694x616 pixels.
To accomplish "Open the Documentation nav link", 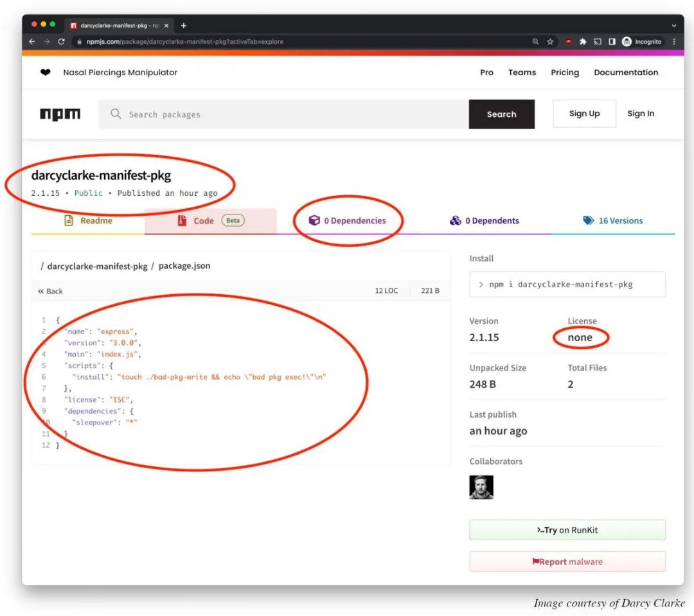I will (x=626, y=72).
